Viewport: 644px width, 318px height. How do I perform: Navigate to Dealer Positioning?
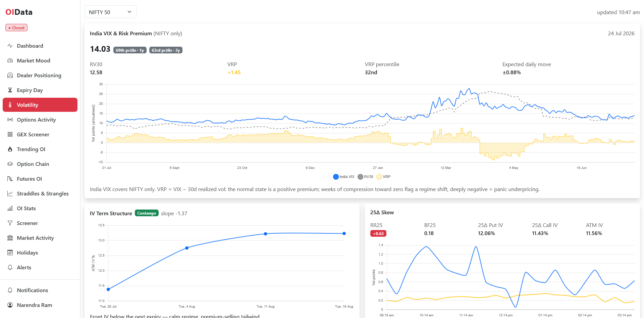point(40,75)
